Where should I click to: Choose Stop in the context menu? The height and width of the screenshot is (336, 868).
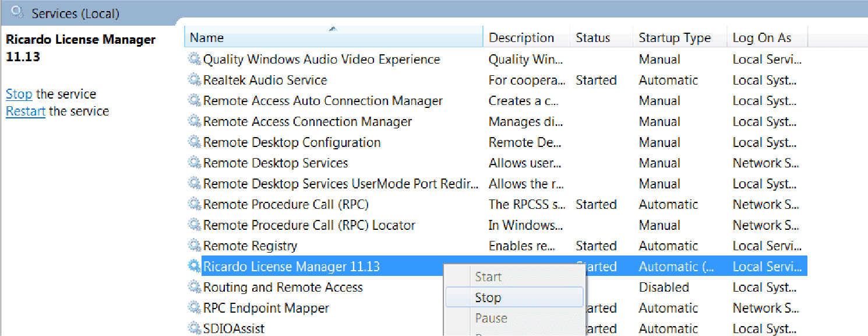[x=514, y=297]
